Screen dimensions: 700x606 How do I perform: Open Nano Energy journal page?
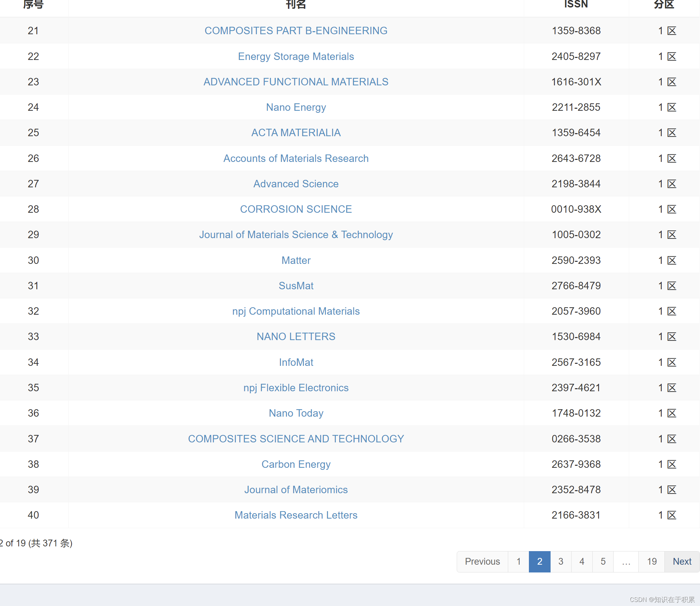(x=296, y=107)
